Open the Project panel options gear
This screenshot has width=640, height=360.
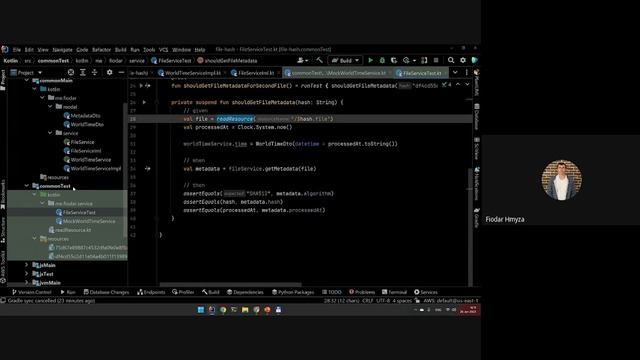coord(109,72)
